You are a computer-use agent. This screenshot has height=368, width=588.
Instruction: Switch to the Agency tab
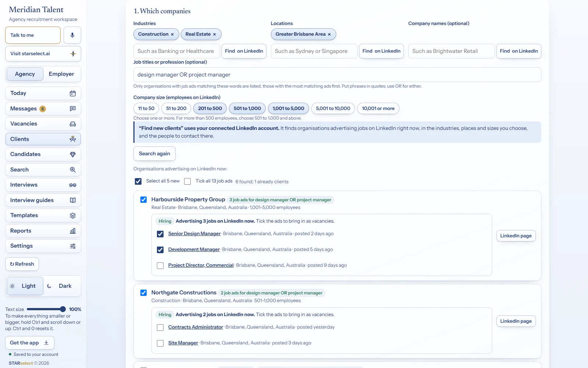point(25,74)
